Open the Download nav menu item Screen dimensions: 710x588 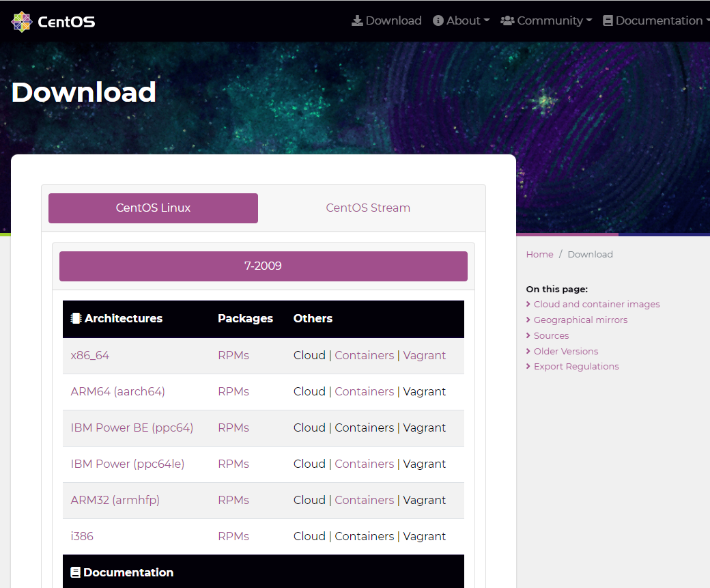386,21
